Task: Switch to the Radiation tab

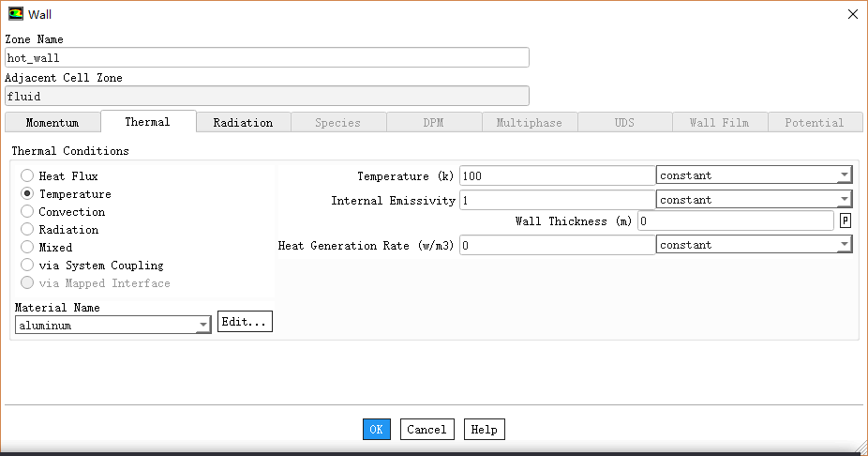Action: point(243,123)
